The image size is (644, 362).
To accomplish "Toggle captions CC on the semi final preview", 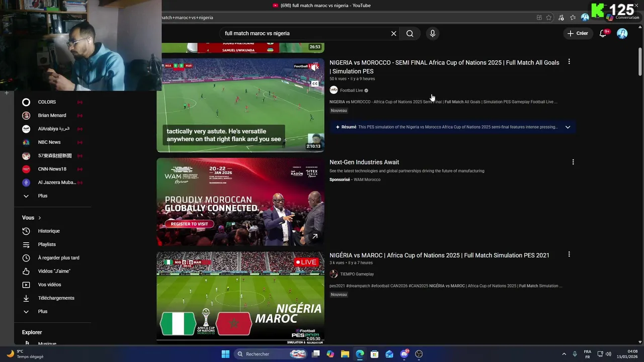I will [315, 84].
